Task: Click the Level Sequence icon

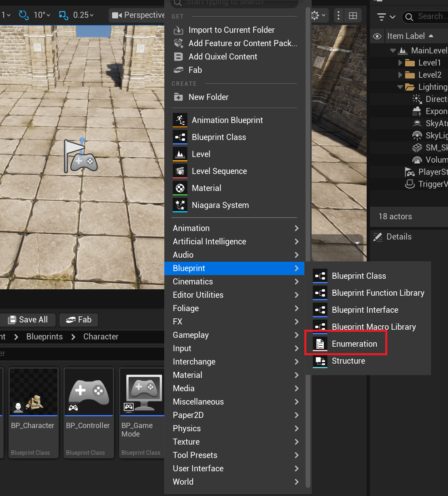Action: [x=180, y=171]
